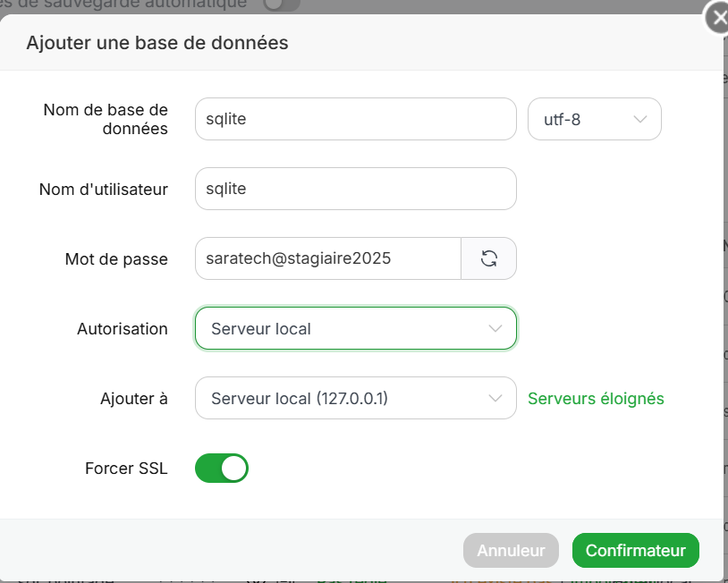Click the chevron icon on the utf-8 selector
The width and height of the screenshot is (728, 583).
tap(639, 119)
